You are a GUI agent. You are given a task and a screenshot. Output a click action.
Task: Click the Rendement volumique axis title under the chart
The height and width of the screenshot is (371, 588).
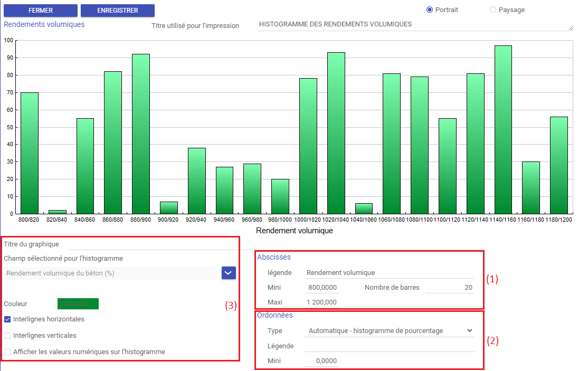coord(295,231)
